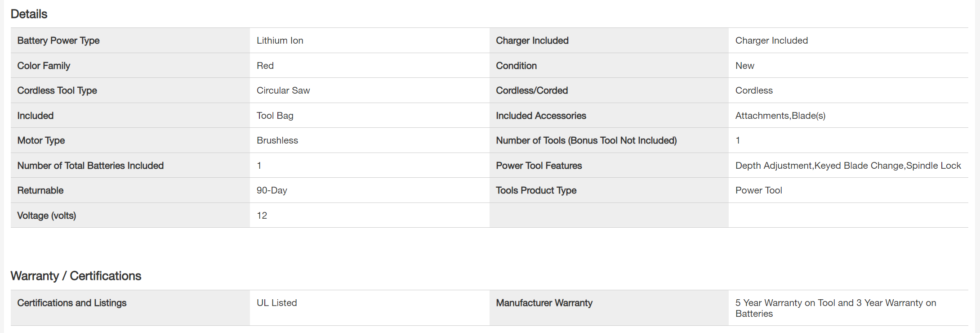Screen dimensions: 980x333
Task: Click the Voltage (volts) label
Action: [46, 216]
